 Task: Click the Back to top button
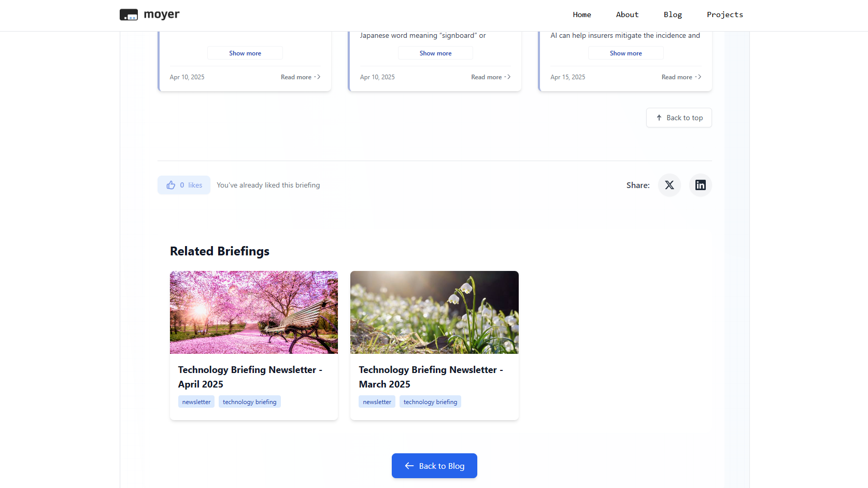point(678,118)
